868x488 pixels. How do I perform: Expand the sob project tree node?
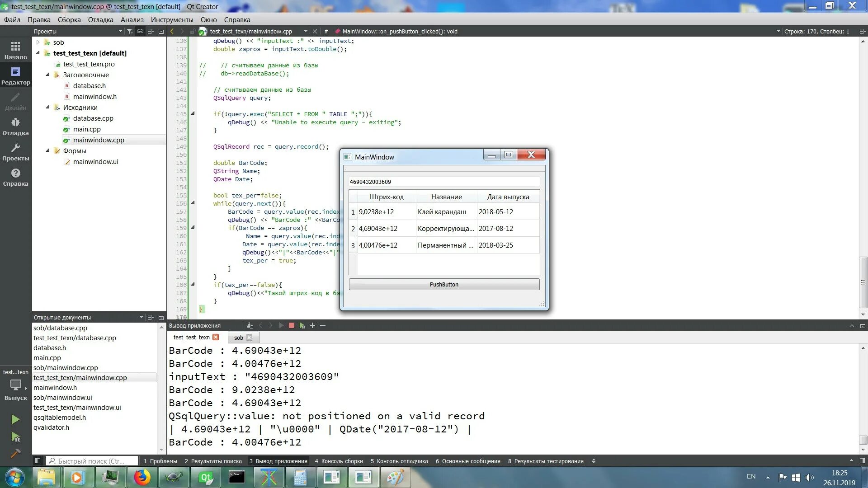(38, 42)
